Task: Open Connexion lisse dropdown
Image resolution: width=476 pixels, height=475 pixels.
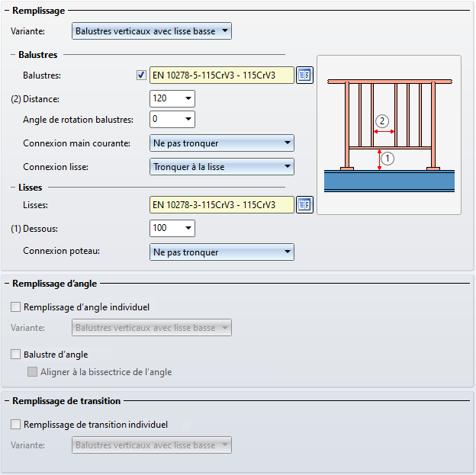Action: (287, 167)
